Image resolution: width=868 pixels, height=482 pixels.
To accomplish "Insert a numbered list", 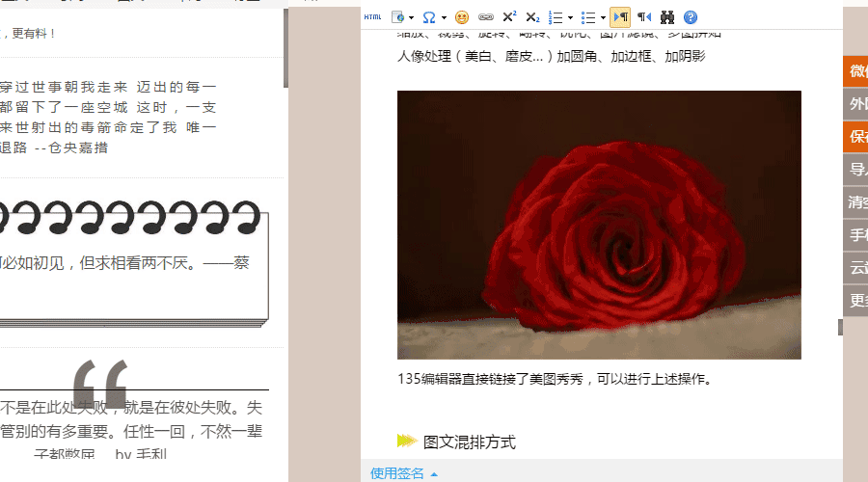I will click(x=556, y=17).
